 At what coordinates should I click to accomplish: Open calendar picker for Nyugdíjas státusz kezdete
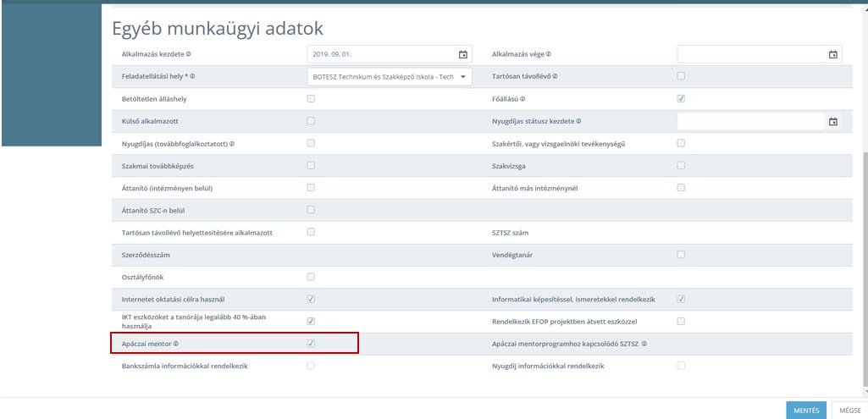coord(833,121)
